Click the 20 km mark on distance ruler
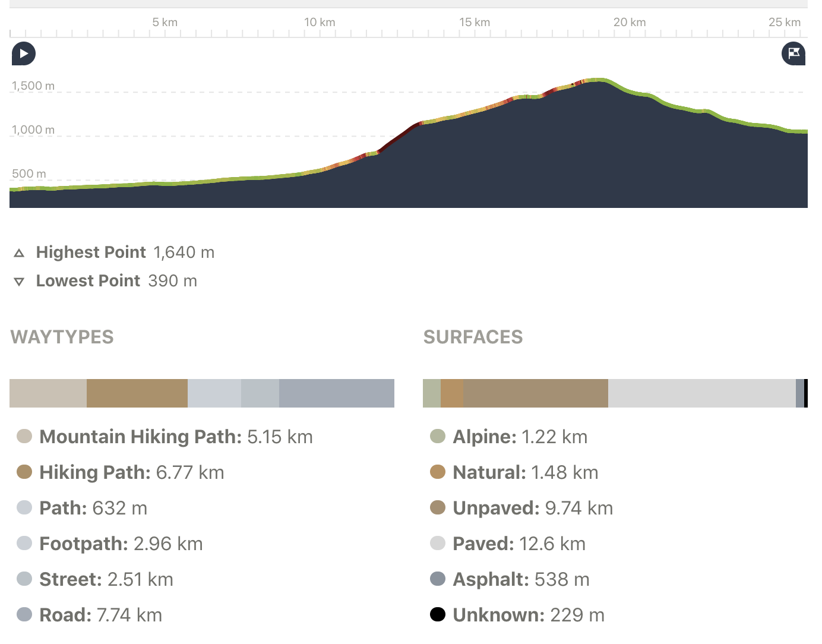 [x=630, y=23]
